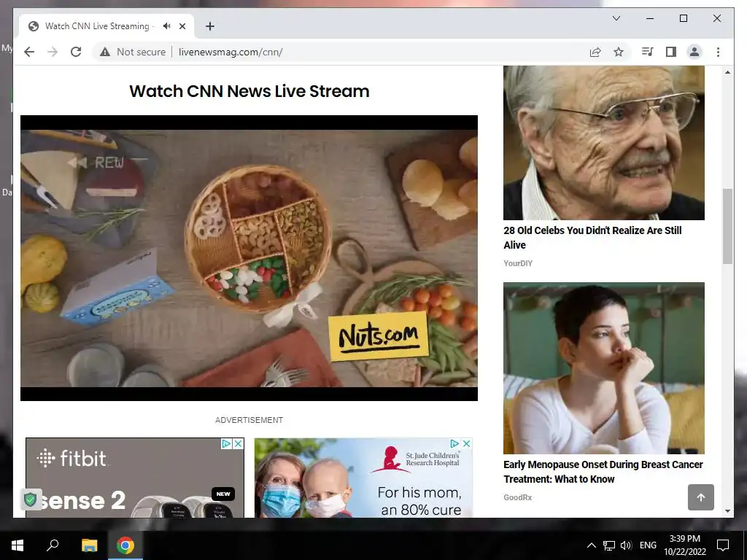Select the Watch CNN Live Streaming tab

click(x=107, y=26)
